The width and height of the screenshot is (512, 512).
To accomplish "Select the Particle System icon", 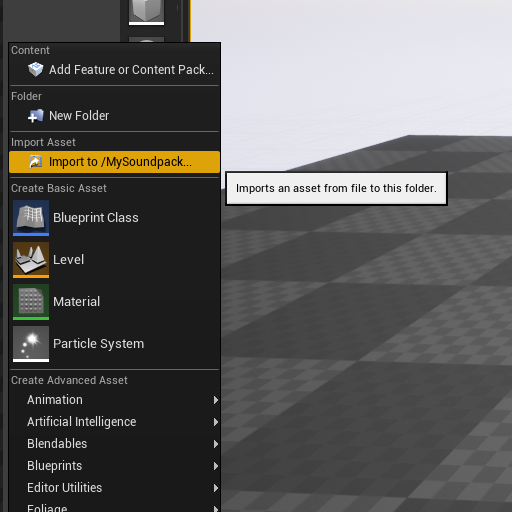I will coord(31,344).
